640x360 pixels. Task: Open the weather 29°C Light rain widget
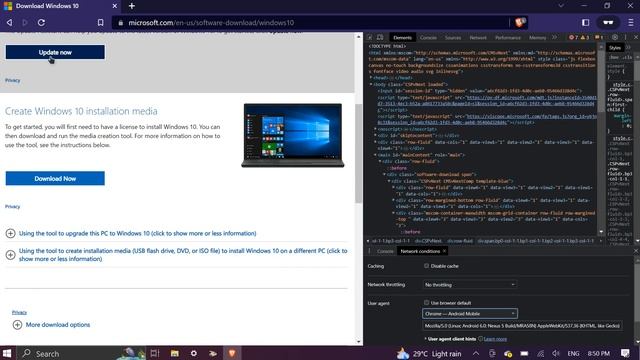[x=429, y=353]
